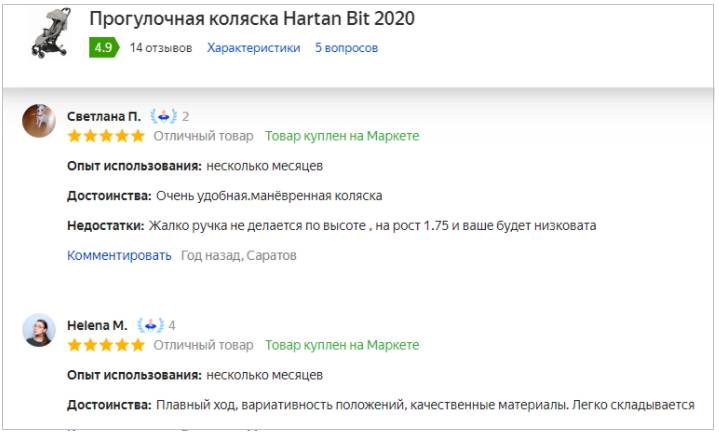Click Товар куплен на Маркете in Helena's review
The width and height of the screenshot is (719, 435).
[x=342, y=345]
